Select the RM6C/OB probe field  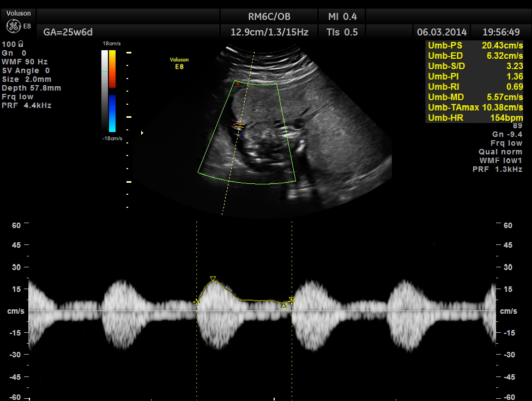point(269,17)
